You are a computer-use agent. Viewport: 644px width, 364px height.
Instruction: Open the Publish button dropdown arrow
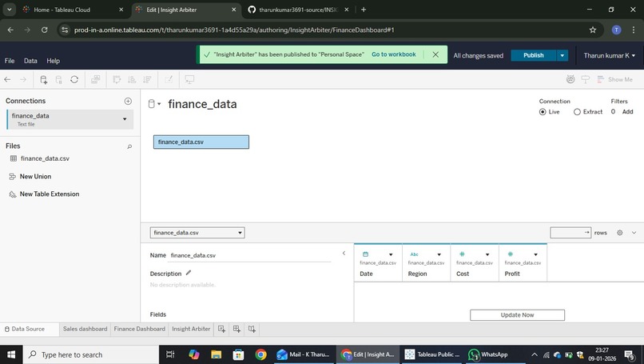(563, 55)
